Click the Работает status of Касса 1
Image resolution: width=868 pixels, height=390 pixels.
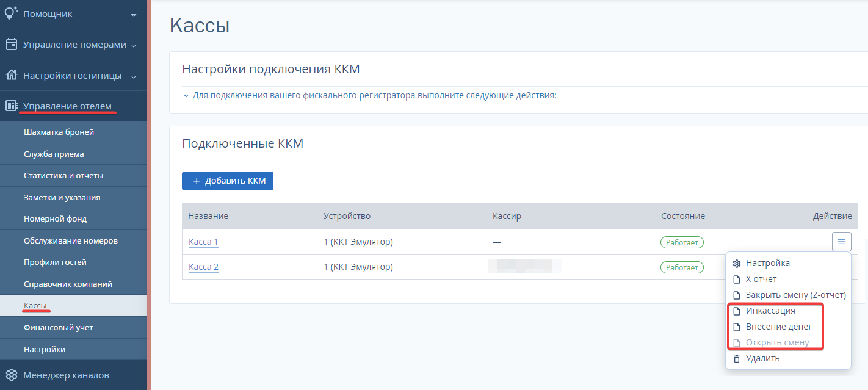click(x=682, y=242)
